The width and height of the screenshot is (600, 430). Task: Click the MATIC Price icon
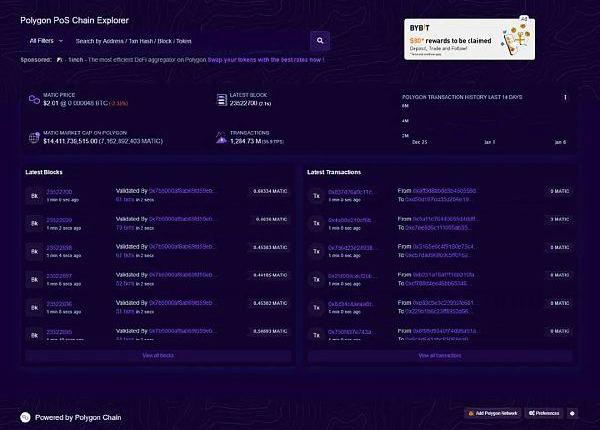click(35, 100)
